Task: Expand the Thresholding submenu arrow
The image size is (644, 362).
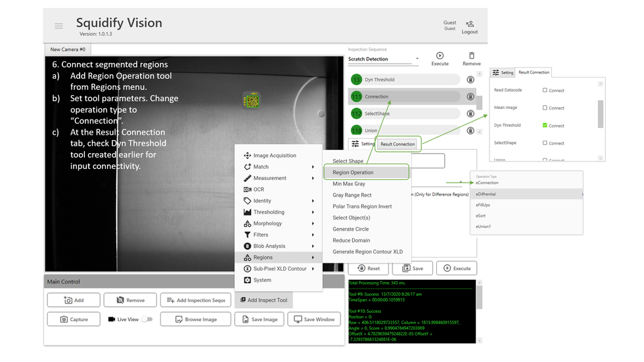Action: (313, 212)
